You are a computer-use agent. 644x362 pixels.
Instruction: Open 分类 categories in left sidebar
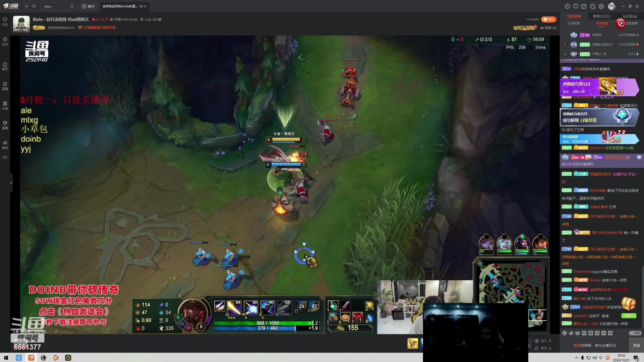5,106
